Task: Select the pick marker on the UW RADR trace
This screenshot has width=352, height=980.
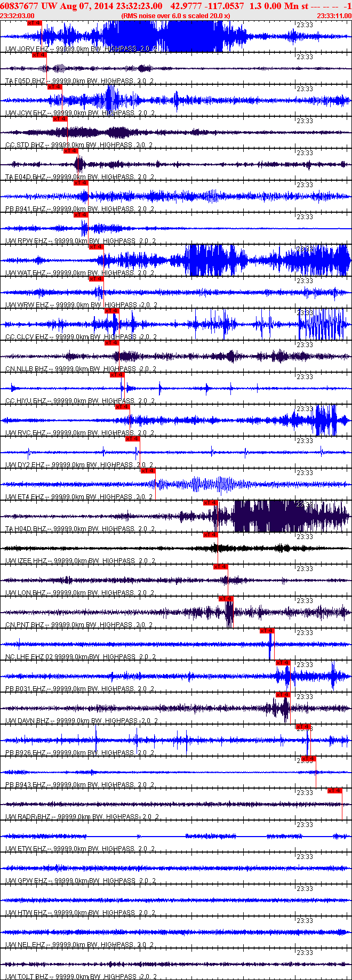Action: 335,791
